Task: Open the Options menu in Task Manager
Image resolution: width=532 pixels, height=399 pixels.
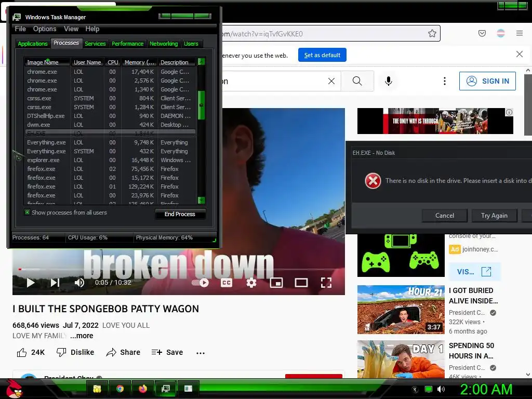Action: pyautogui.click(x=45, y=29)
